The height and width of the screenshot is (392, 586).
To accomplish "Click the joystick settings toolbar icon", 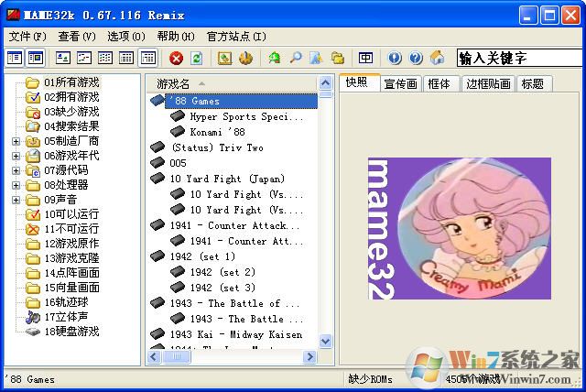I will (245, 59).
